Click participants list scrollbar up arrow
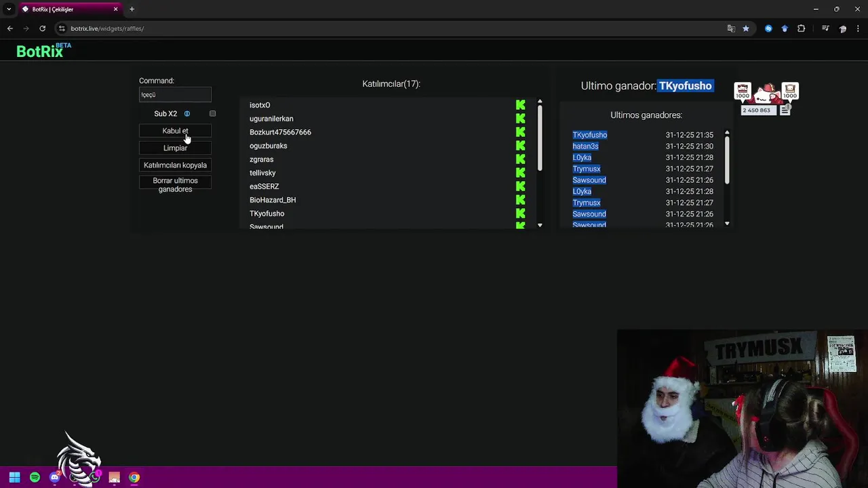Image resolution: width=868 pixels, height=488 pixels. (540, 102)
